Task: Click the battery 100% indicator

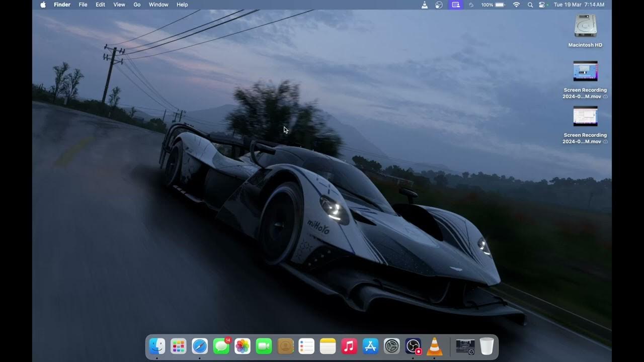Action: pyautogui.click(x=493, y=5)
